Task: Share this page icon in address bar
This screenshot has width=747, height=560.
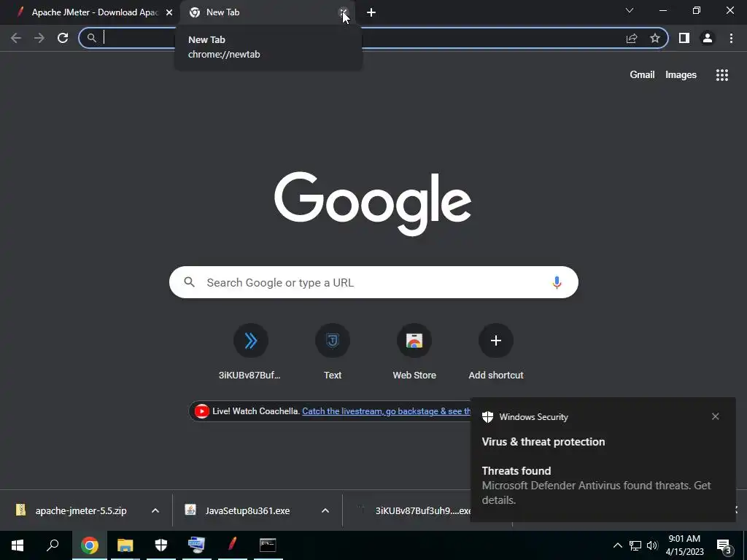Action: (x=632, y=38)
